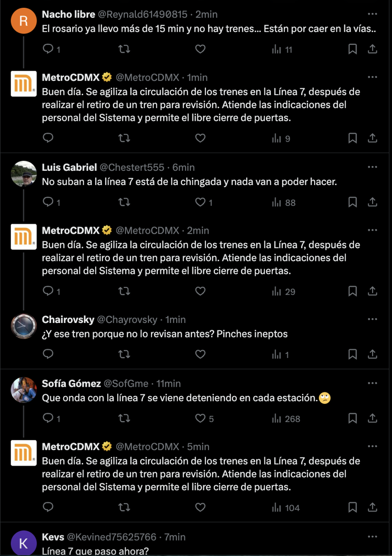The height and width of the screenshot is (556, 392).
Task: Retweet the MetroCDMX 1min reply
Action: [124, 138]
